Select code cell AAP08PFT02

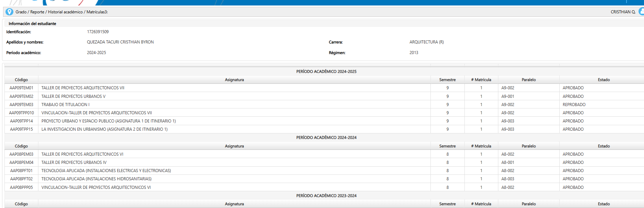[x=21, y=179]
